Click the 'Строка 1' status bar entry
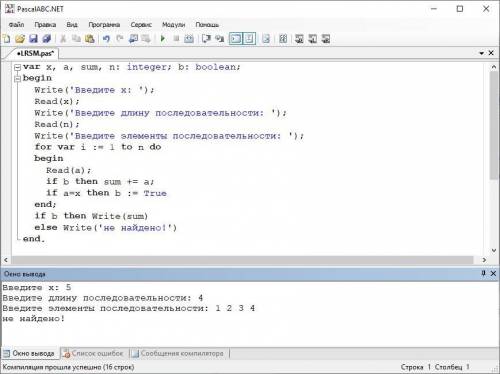 (x=416, y=367)
